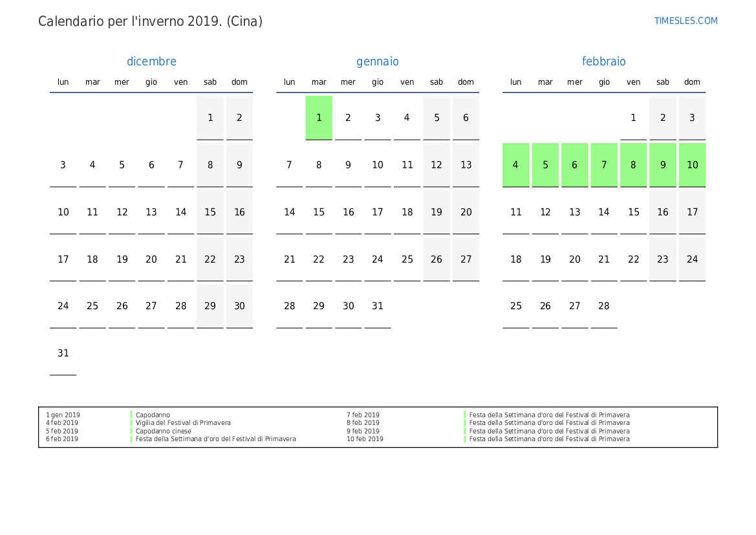This screenshot has height=535, width=756.
Task: Click the 'Capodanno' legend entry
Action: click(x=153, y=415)
